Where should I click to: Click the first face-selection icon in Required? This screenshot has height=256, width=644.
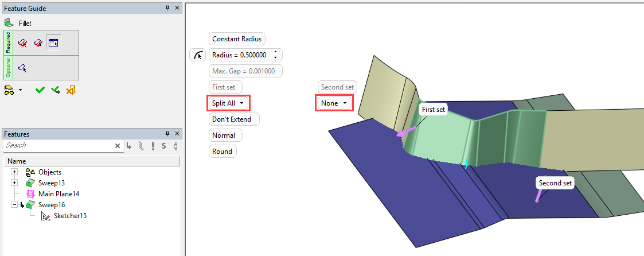pyautogui.click(x=23, y=43)
